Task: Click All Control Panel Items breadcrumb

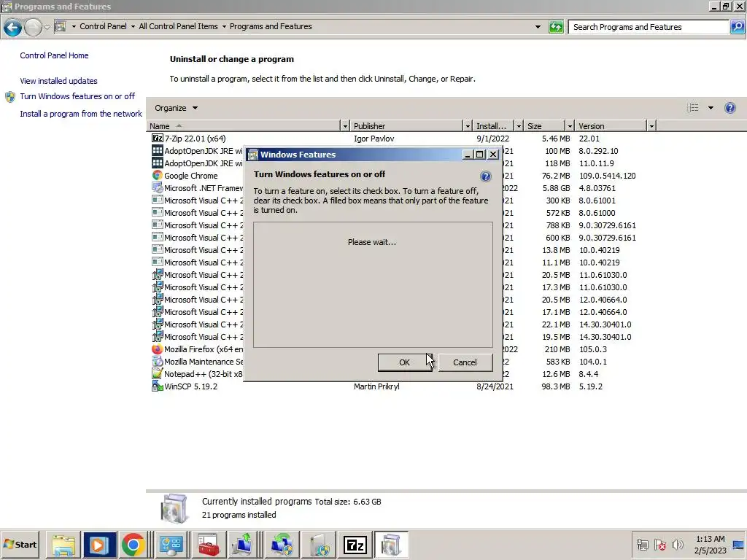Action: click(178, 26)
